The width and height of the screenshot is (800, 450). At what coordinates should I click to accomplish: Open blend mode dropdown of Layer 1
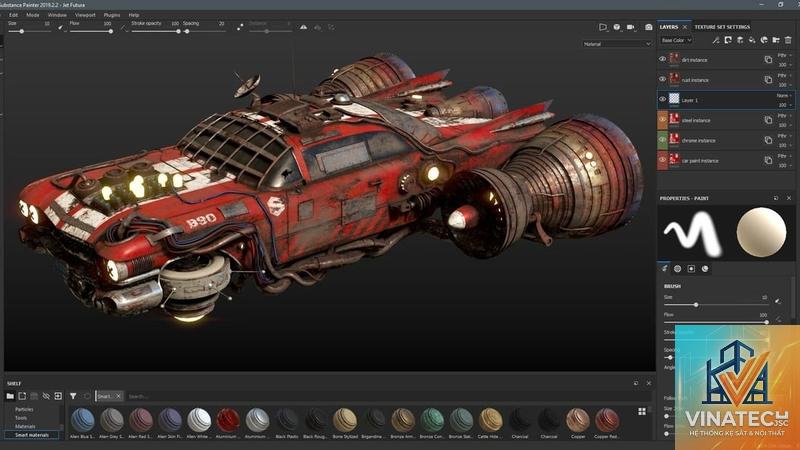[x=784, y=95]
